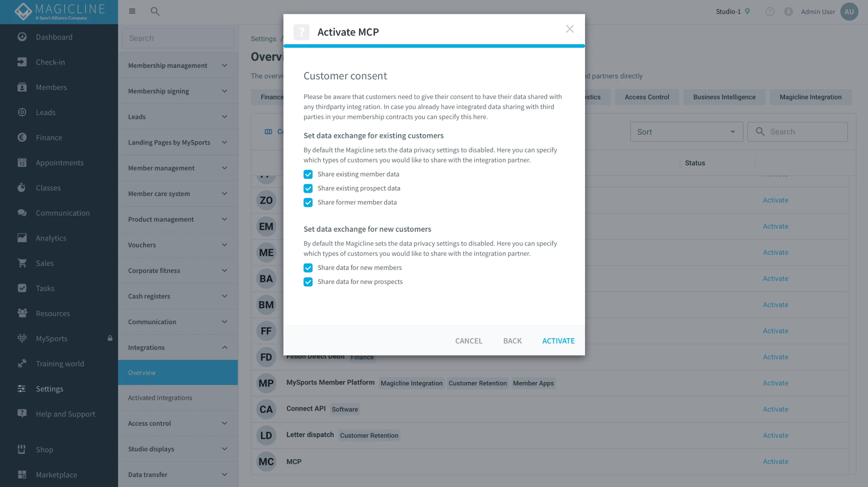Open Marketplace grid icon
Image resolution: width=868 pixels, height=487 pixels.
22,475
